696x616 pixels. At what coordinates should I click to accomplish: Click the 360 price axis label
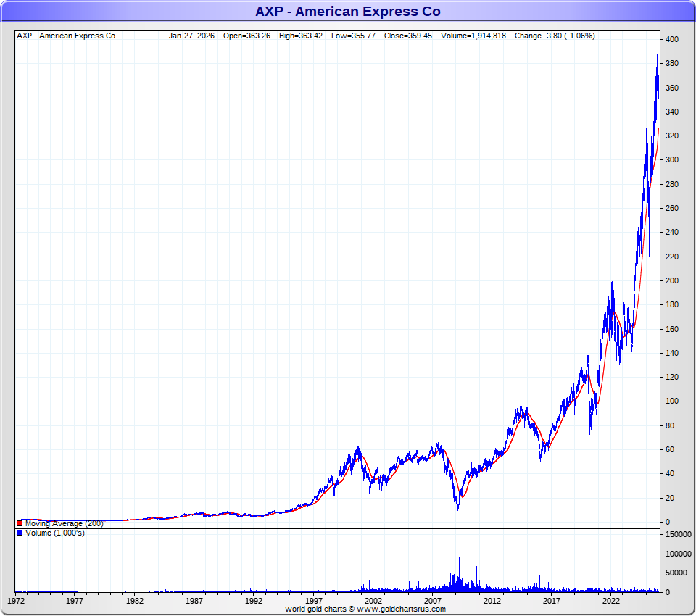click(x=672, y=88)
